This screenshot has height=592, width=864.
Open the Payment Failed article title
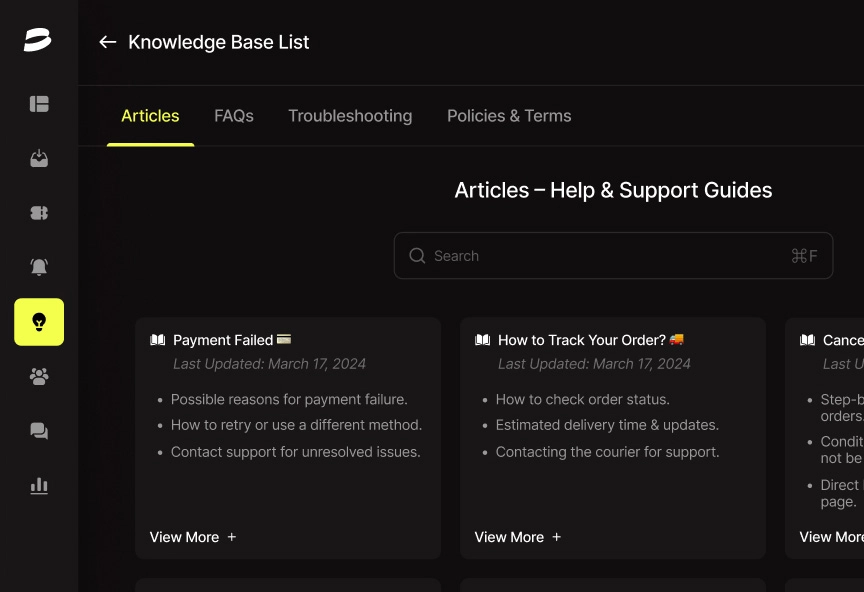coord(223,340)
